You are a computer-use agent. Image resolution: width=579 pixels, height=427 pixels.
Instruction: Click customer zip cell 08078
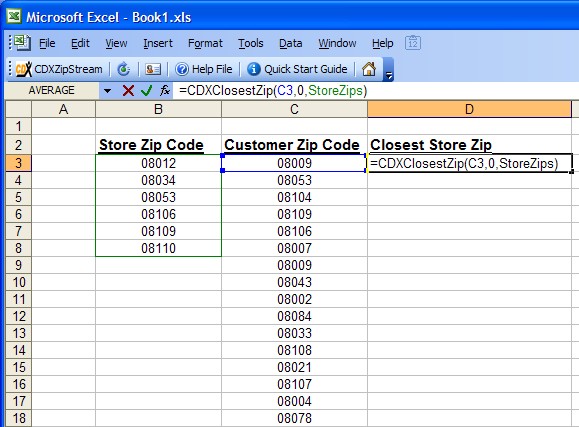[294, 418]
